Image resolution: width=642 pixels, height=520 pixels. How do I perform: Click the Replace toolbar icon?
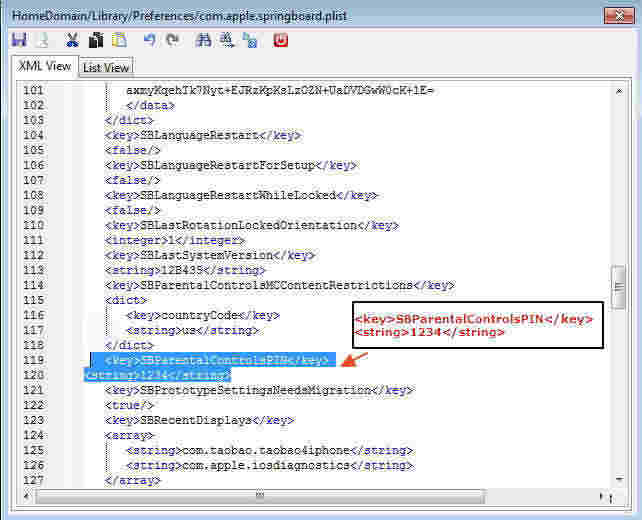pyautogui.click(x=250, y=40)
